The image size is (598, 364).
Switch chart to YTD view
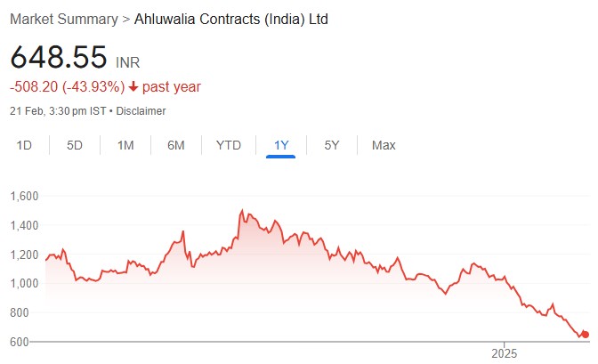229,145
